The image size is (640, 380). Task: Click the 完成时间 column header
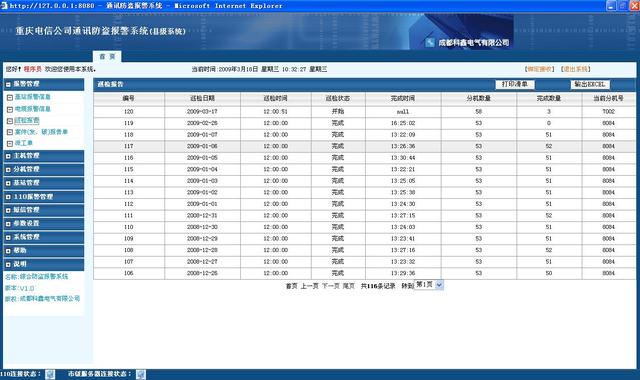click(403, 98)
